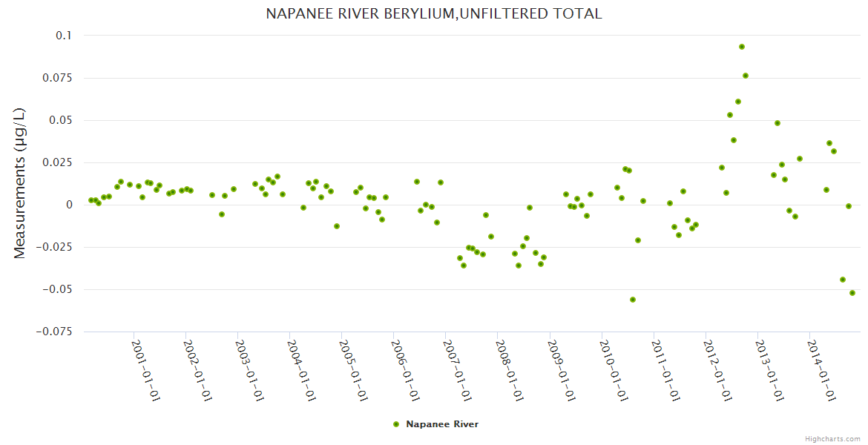This screenshot has width=868, height=445.
Task: Open the Highcharts.com credit link
Action: tap(832, 438)
